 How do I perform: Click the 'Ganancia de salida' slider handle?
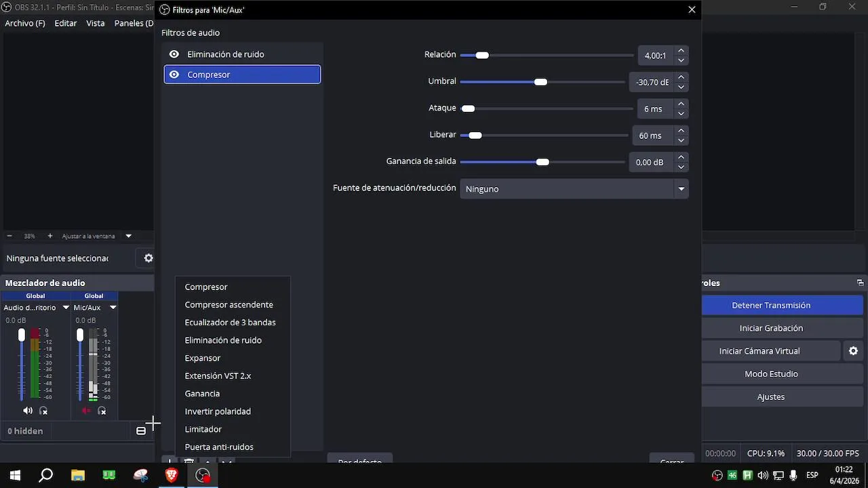click(542, 162)
